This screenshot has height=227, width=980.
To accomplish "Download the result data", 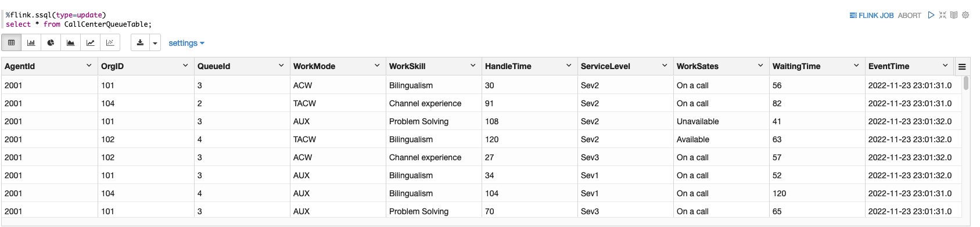I will tap(140, 43).
